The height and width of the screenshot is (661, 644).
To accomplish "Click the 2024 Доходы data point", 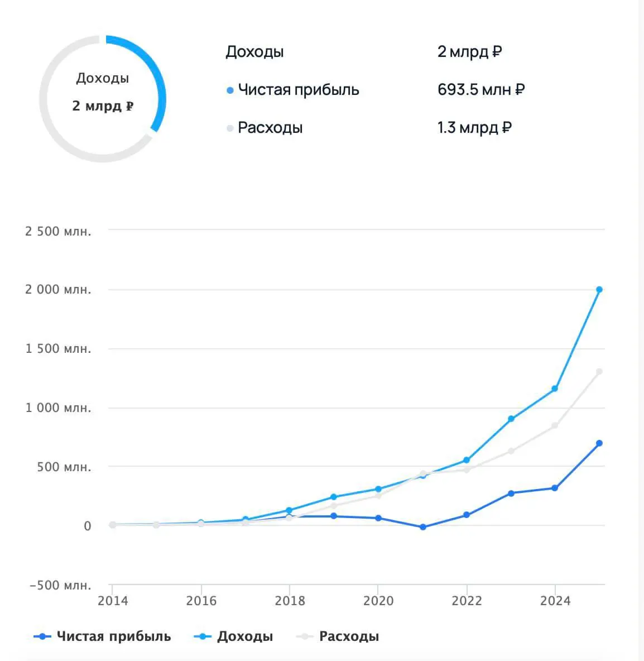I will click(x=555, y=389).
